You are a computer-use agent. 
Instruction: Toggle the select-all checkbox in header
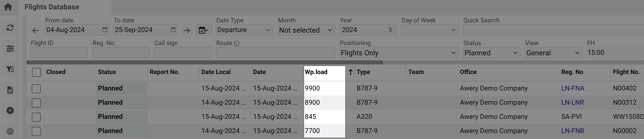pos(36,72)
